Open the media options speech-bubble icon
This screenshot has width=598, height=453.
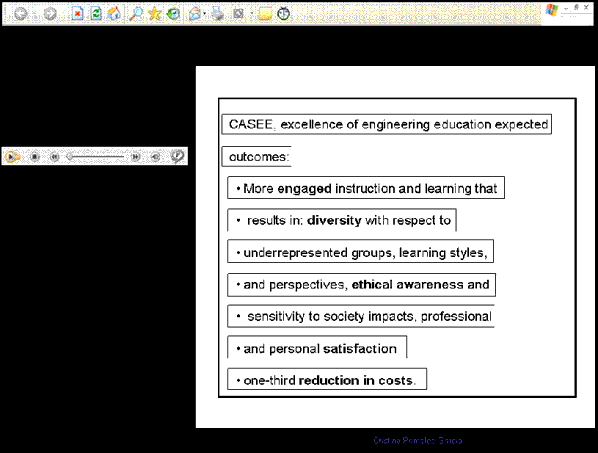pos(177,156)
